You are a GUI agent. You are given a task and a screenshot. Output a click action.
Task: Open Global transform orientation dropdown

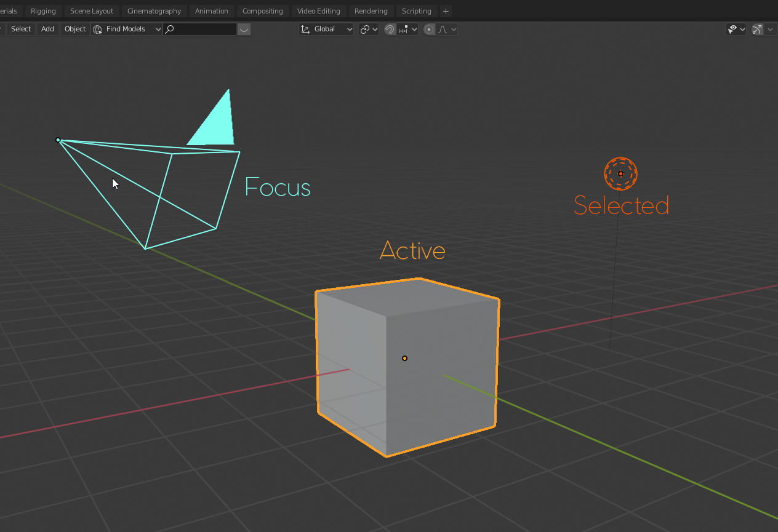tap(326, 29)
